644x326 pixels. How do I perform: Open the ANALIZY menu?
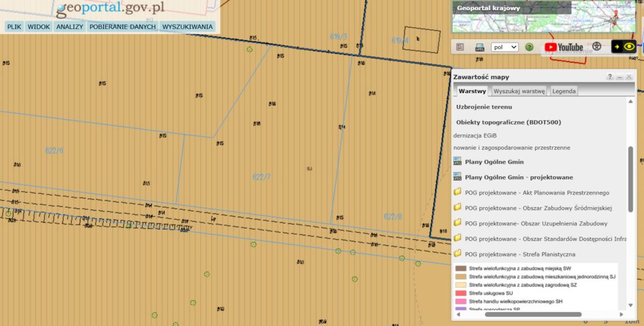pos(70,27)
